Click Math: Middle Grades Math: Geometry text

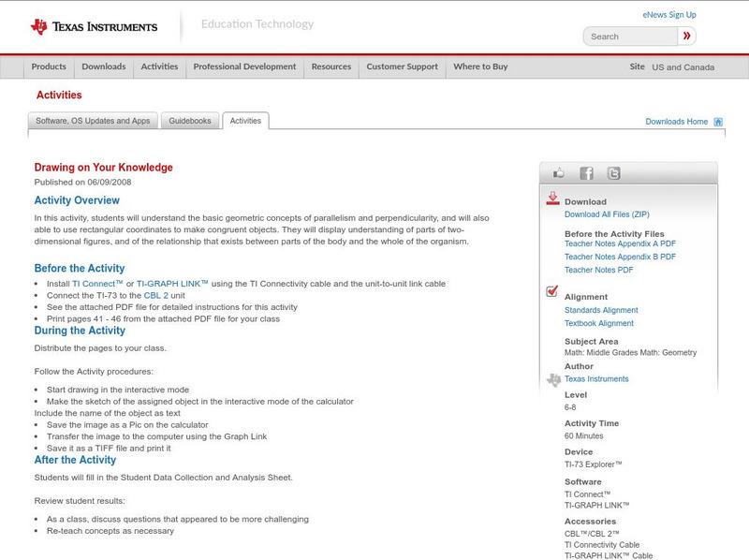630,353
